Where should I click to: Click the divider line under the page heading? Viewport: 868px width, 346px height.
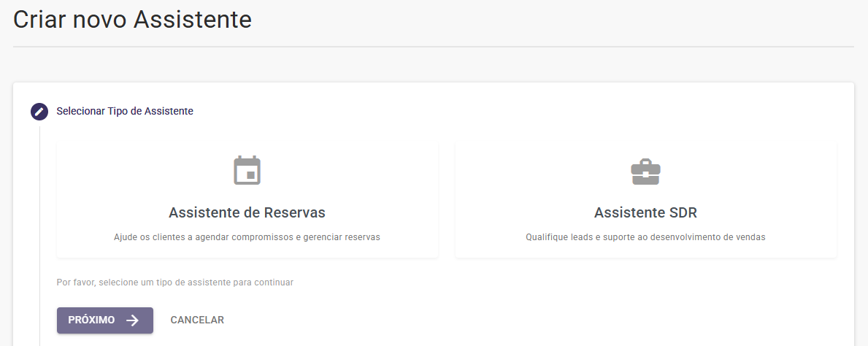[x=434, y=47]
